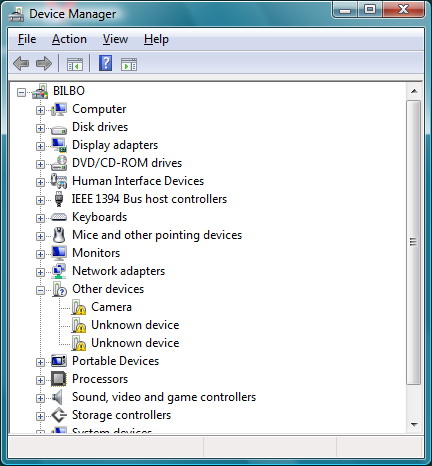Image resolution: width=432 pixels, height=466 pixels.
Task: Click the Back arrow toolbar icon
Action: (x=21, y=63)
